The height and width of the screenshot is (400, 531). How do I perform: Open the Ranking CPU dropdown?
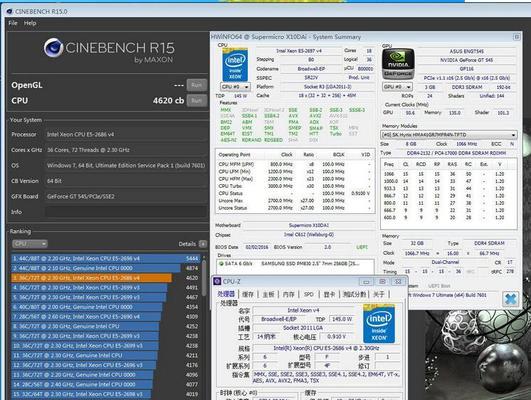click(x=30, y=244)
